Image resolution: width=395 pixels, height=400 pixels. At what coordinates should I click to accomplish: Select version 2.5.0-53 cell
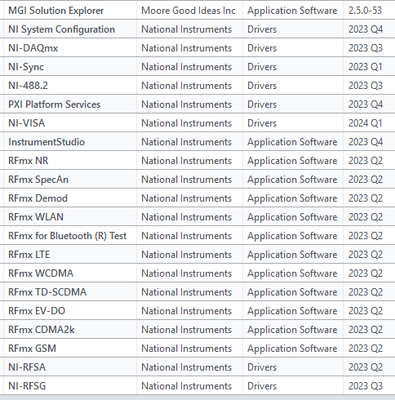coord(365,10)
